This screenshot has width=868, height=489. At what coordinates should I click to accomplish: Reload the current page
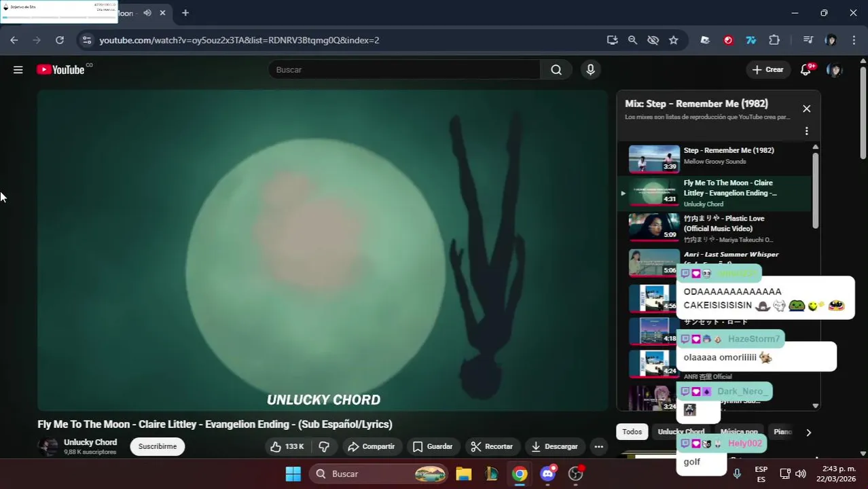pyautogui.click(x=60, y=40)
